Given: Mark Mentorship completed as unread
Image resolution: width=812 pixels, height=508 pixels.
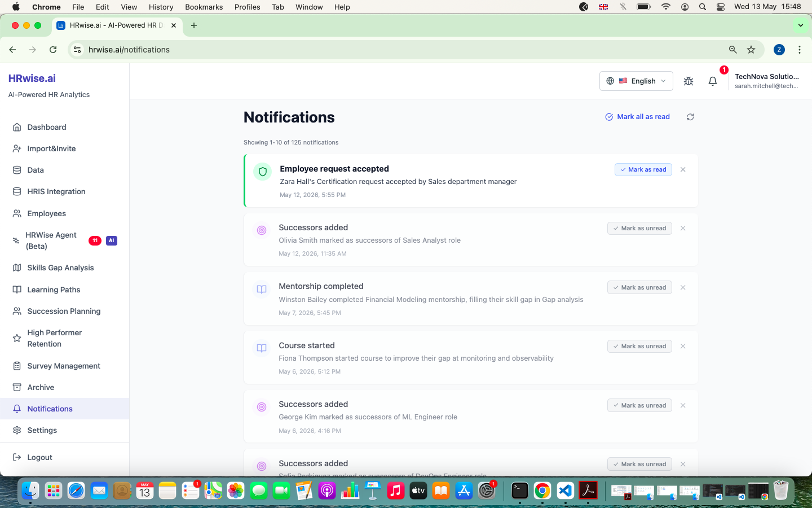Looking at the screenshot, I should tap(639, 287).
